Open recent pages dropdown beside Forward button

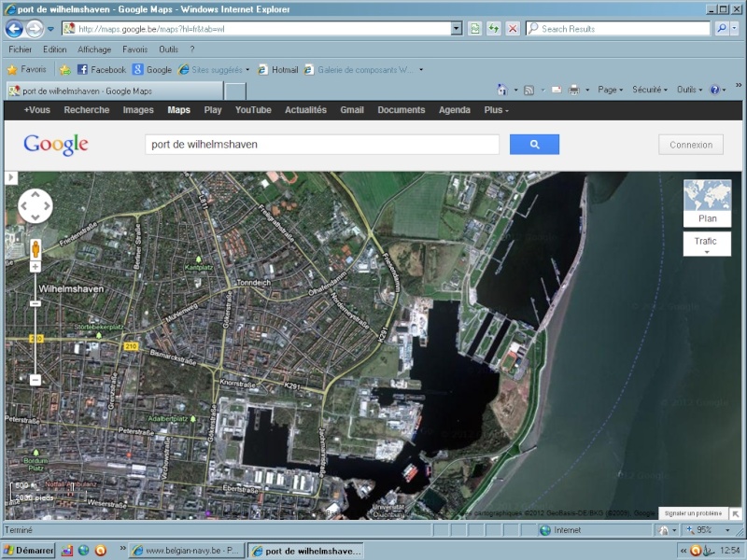[50, 29]
